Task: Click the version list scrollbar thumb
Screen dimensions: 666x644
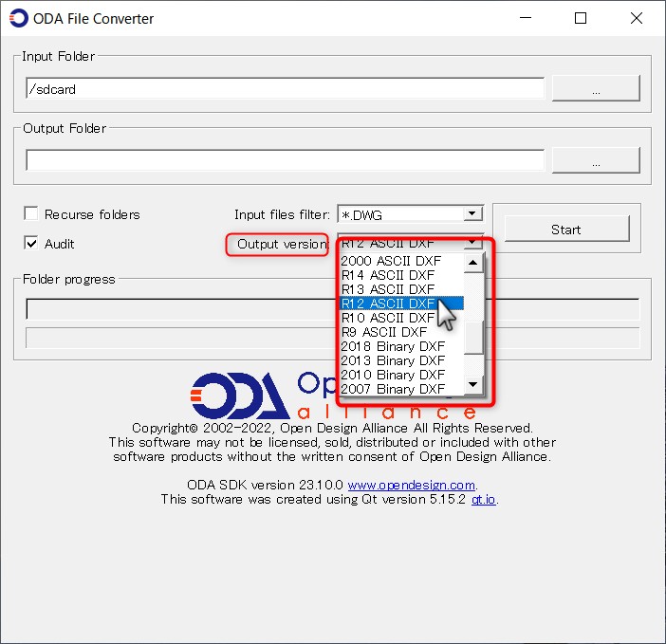Action: click(472, 338)
